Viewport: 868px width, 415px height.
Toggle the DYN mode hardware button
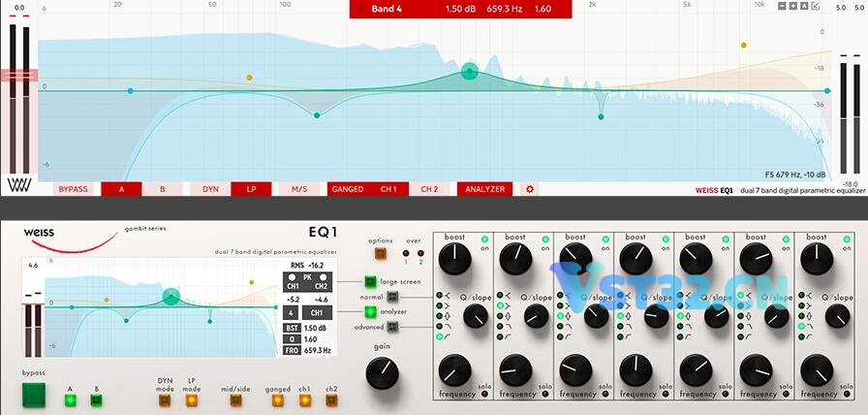pyautogui.click(x=165, y=400)
